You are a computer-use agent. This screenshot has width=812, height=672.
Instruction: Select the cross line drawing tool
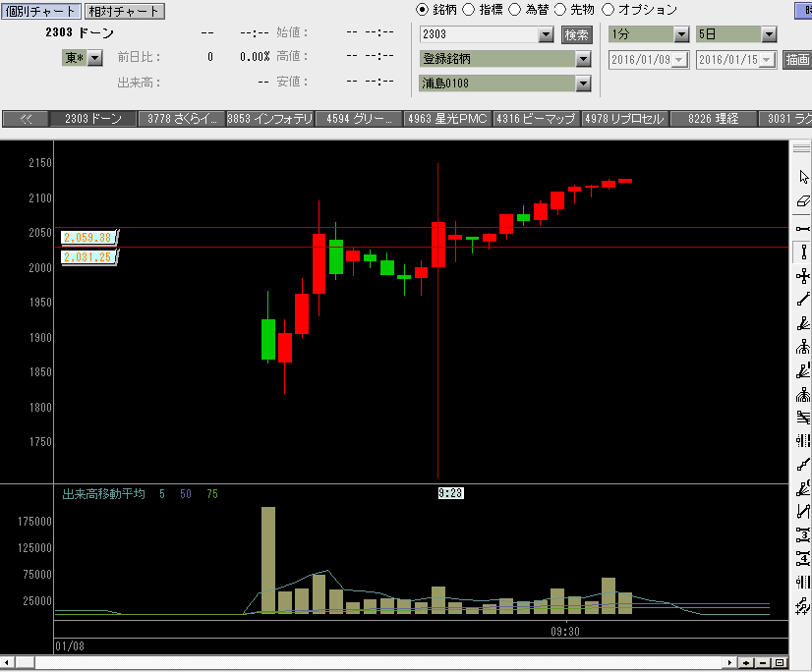coord(803,276)
